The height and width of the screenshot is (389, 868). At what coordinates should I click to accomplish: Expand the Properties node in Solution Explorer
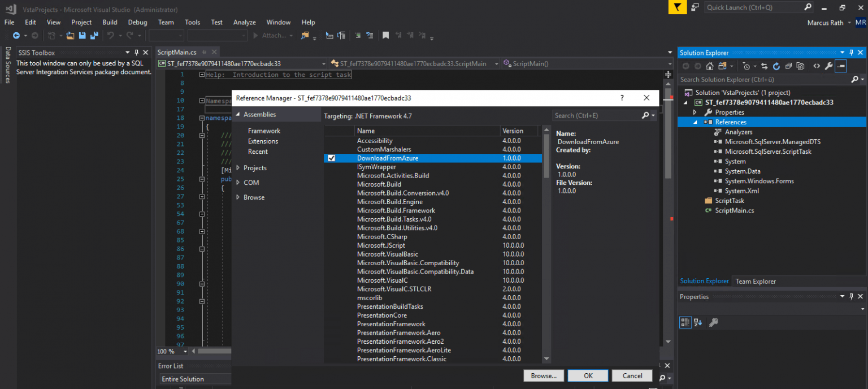pyautogui.click(x=695, y=113)
